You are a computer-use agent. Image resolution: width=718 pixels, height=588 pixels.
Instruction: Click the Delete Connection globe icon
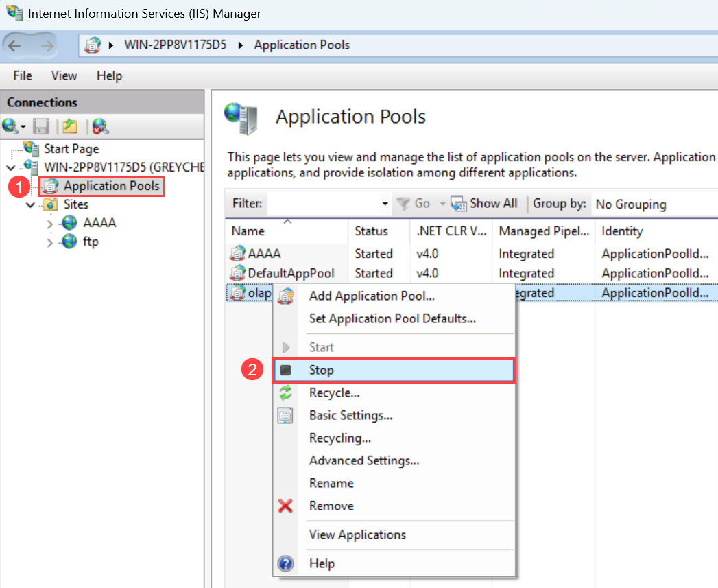click(100, 126)
